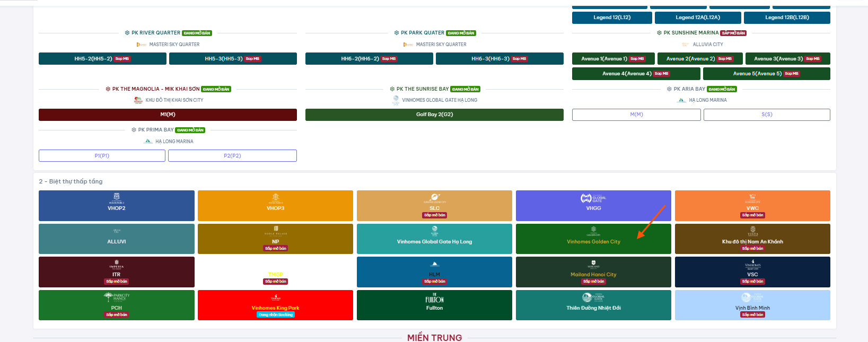Click the MIỀN TRUNG section heading
Viewport: 868px width, 342px height.
434,338
